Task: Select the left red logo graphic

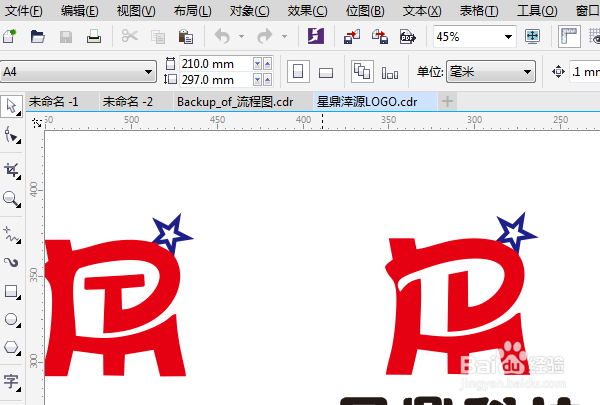Action: (115, 309)
